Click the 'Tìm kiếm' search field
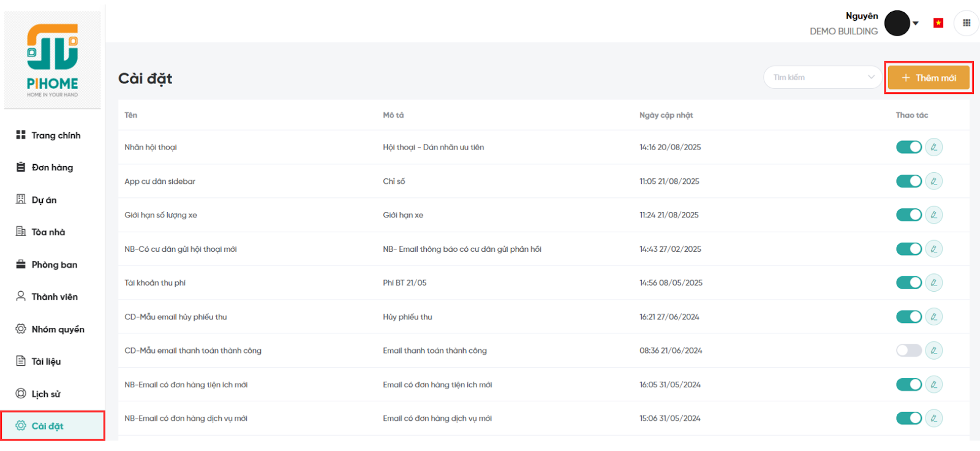This screenshot has width=980, height=451. (815, 77)
